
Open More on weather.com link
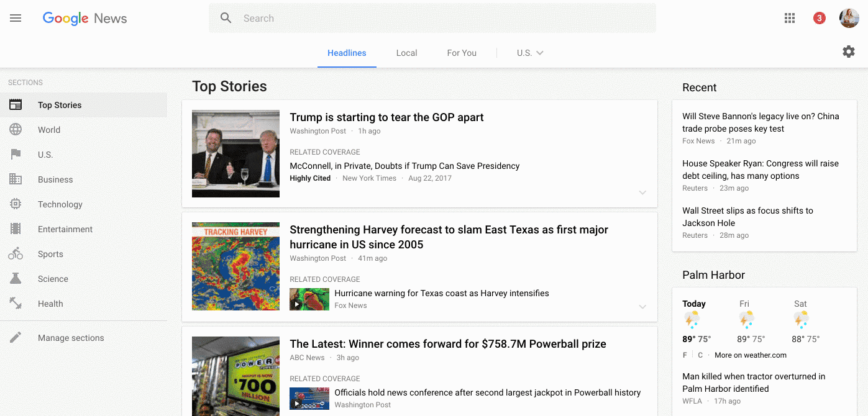(751, 355)
